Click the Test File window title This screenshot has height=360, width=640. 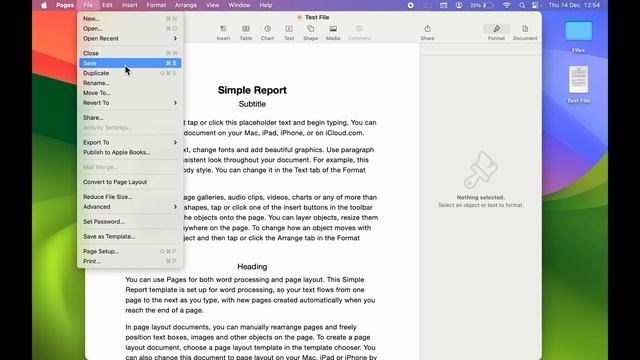coord(317,17)
